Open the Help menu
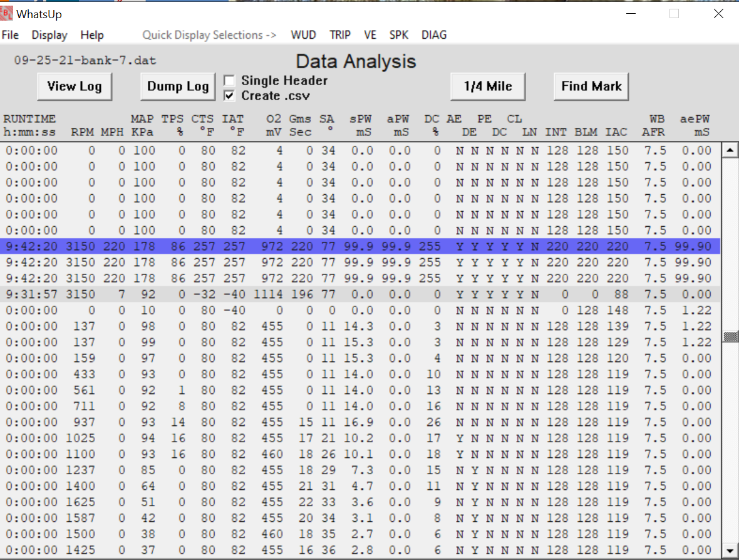This screenshot has height=560, width=739. coord(92,35)
